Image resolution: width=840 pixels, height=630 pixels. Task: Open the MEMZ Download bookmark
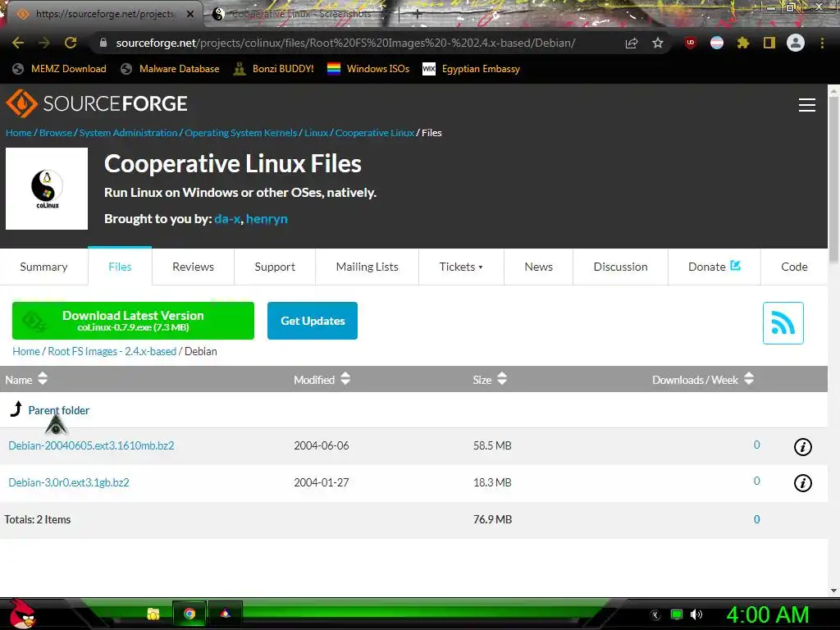tap(59, 69)
